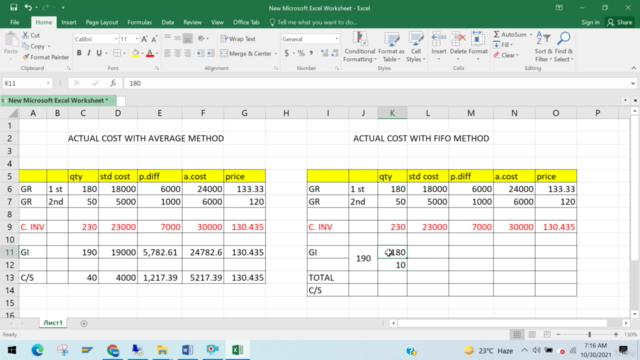Activate the Format Painter brush
The image size is (640, 360).
tap(26, 57)
